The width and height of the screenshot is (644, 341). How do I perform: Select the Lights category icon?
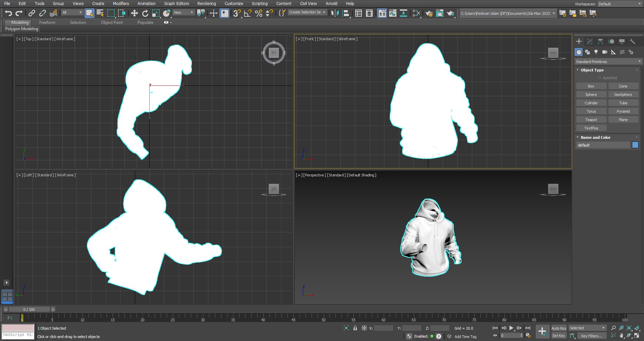(596, 52)
